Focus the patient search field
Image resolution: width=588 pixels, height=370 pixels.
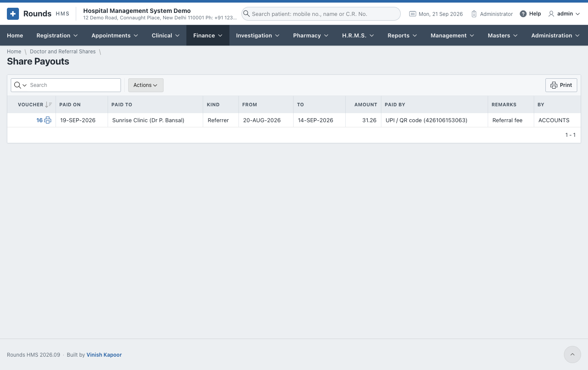[x=321, y=14]
